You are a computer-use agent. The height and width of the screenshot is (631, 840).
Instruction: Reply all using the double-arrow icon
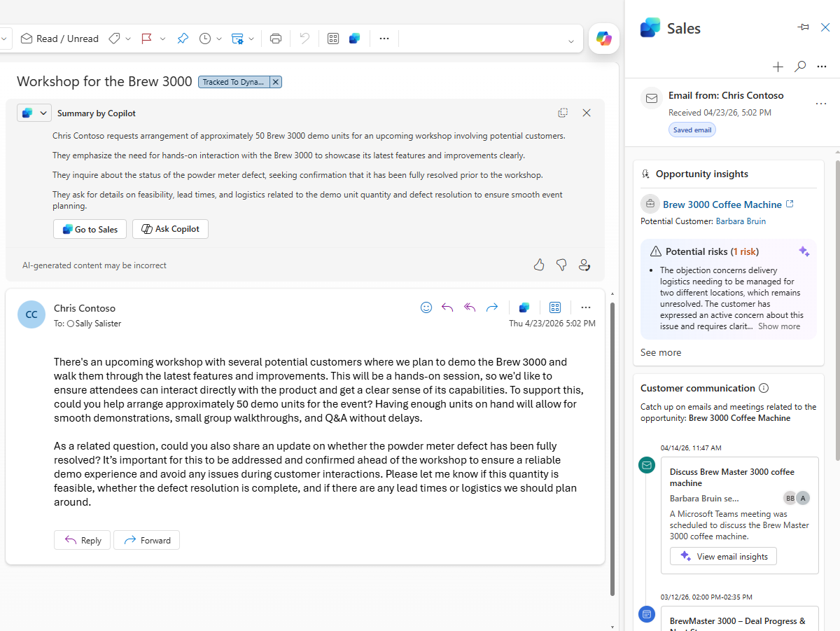coord(470,307)
